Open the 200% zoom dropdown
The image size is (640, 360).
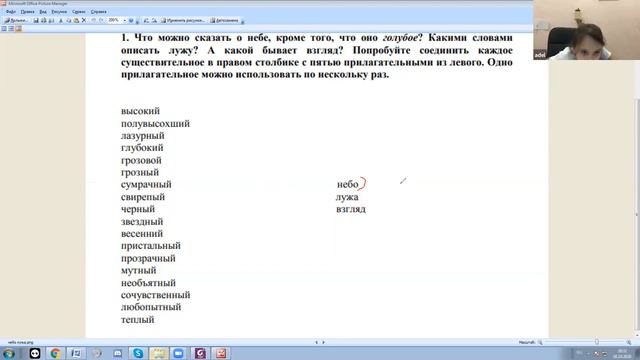[124, 20]
